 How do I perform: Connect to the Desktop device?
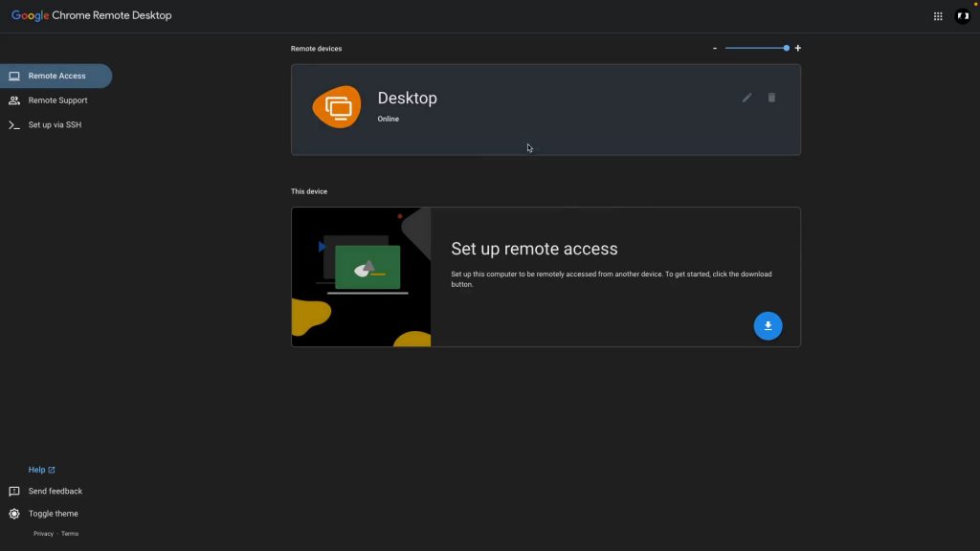click(546, 110)
